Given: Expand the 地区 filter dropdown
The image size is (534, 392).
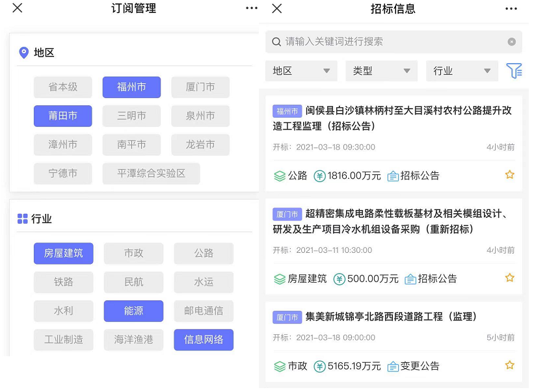Looking at the screenshot, I should click(x=301, y=71).
